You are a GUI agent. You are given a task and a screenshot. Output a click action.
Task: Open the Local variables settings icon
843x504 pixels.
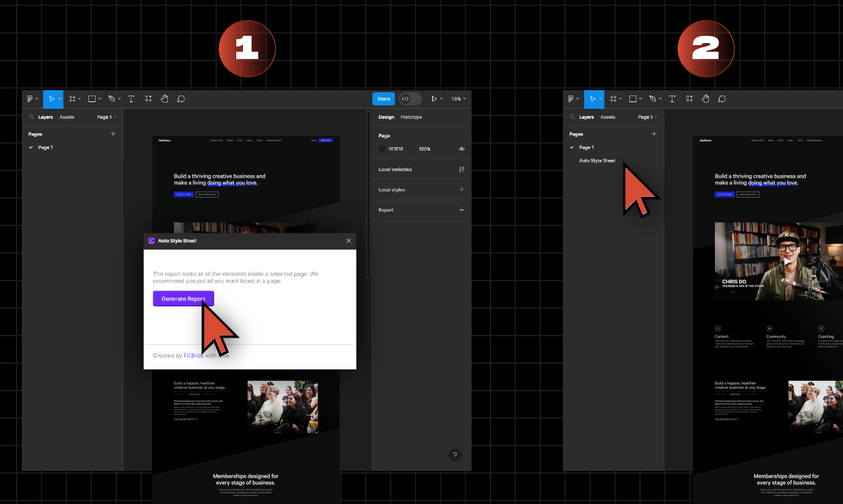(462, 169)
